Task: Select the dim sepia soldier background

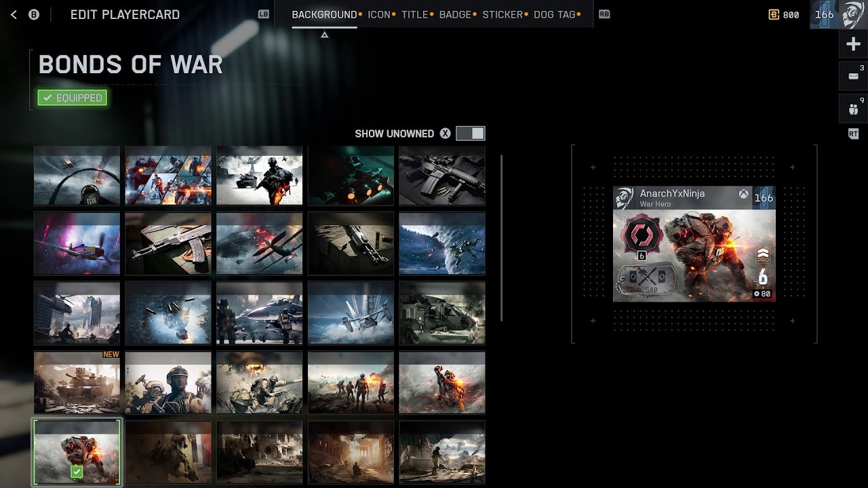Action: 168,452
